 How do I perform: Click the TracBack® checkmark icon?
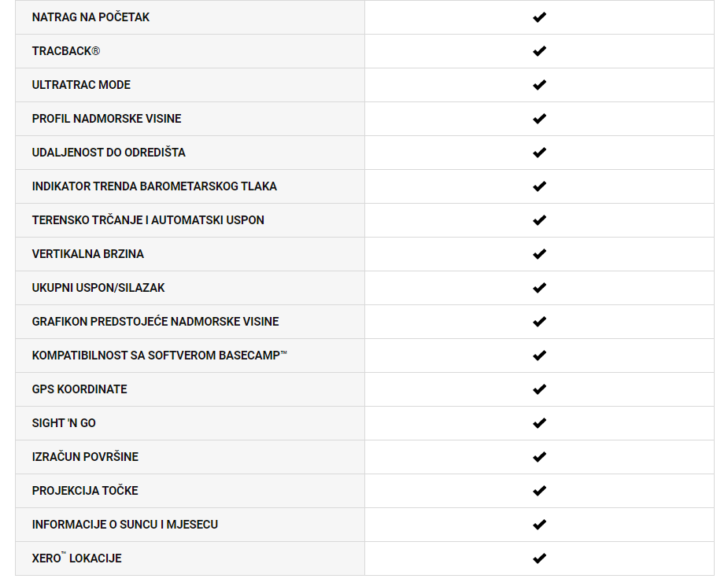coord(539,51)
